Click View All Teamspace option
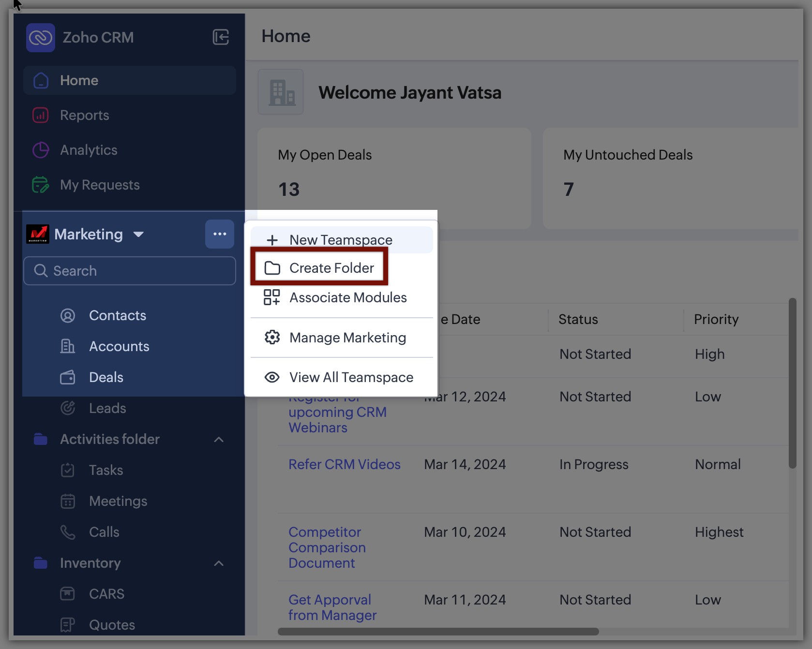This screenshot has height=649, width=812. tap(351, 377)
